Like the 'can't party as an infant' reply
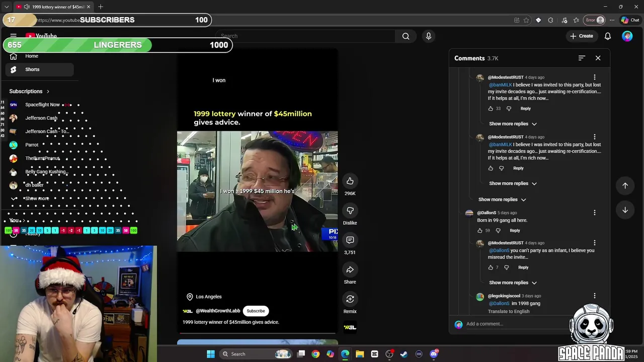Viewport: 644px width, 362px height. (491, 267)
